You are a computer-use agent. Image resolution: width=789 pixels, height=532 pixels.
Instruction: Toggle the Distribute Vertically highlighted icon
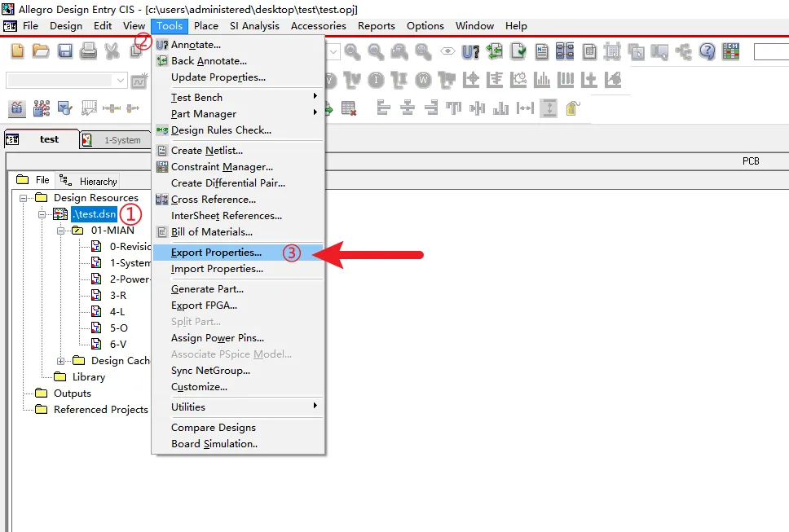[549, 108]
